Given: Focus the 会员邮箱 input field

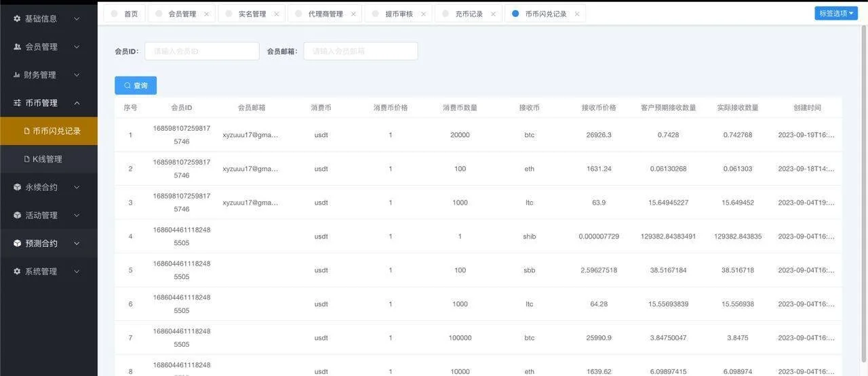Looking at the screenshot, I should tap(360, 51).
